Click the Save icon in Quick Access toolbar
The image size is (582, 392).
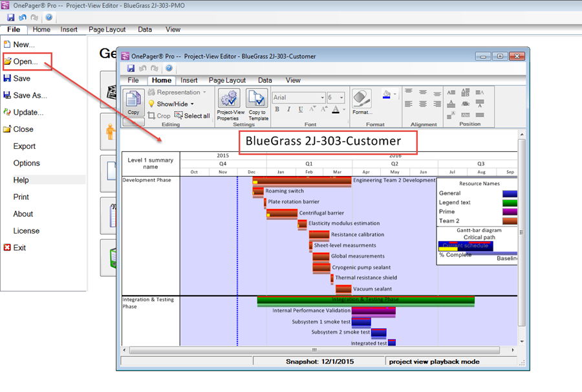tap(131, 68)
